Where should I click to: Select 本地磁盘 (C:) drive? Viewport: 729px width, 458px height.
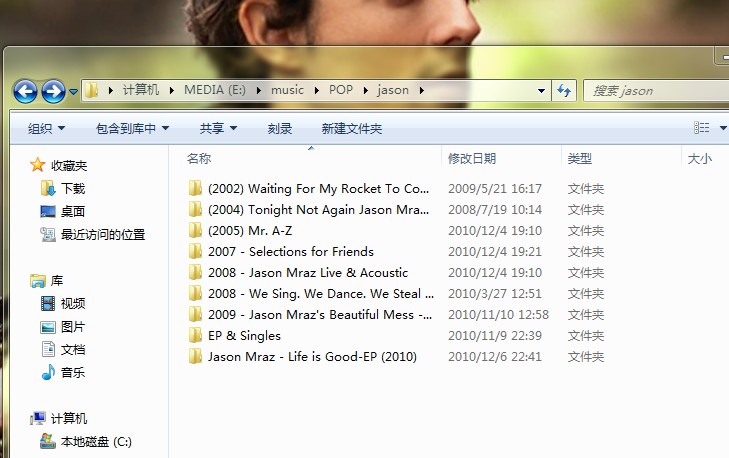click(x=96, y=441)
